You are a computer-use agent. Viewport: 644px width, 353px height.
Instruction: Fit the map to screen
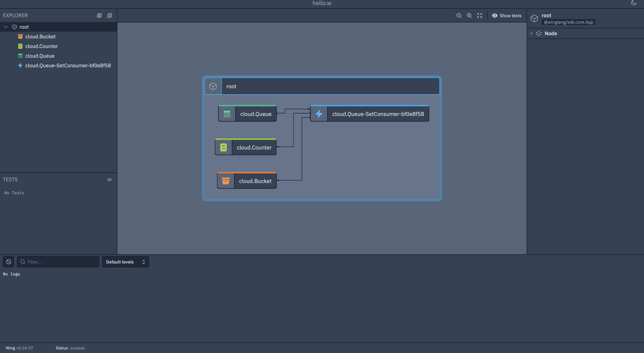tap(479, 16)
